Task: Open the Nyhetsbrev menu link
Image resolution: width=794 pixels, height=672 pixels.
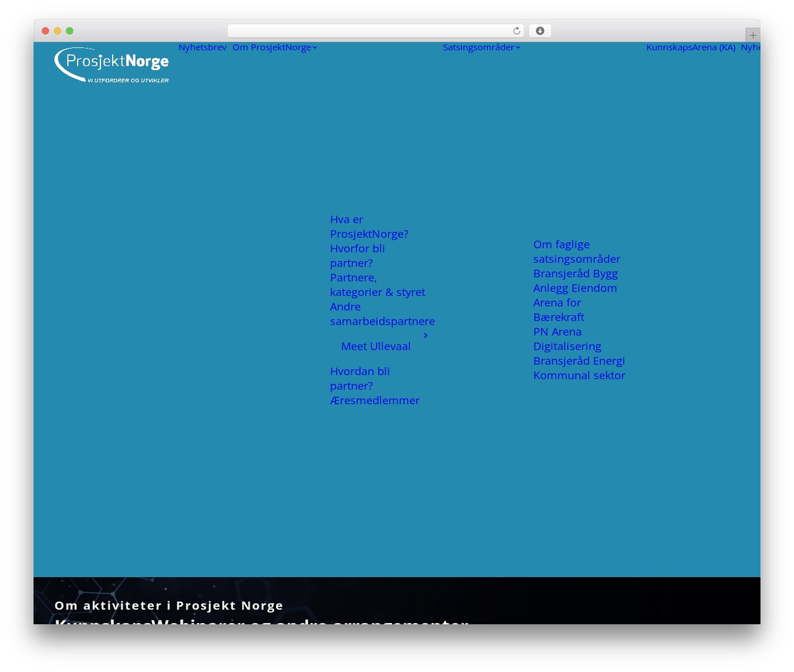Action: (x=202, y=47)
